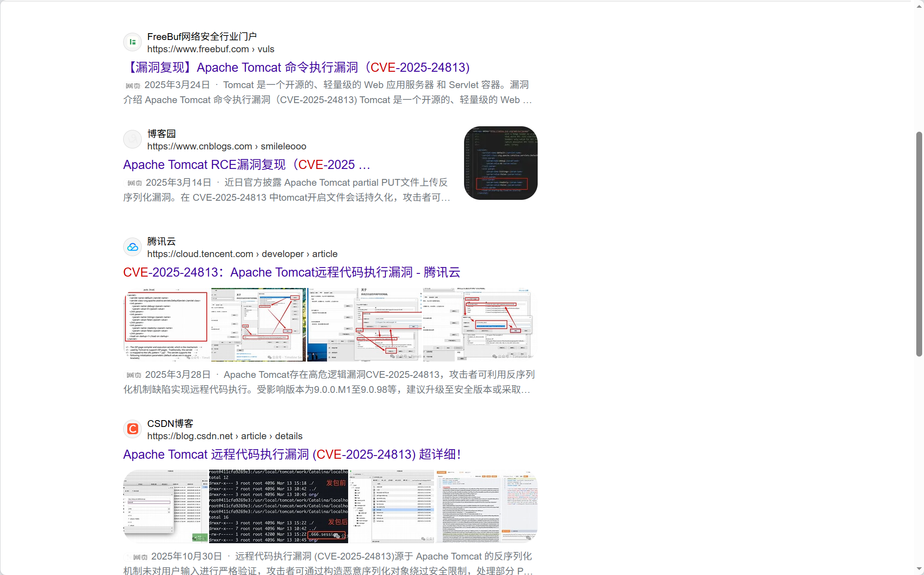
Task: Open CSDN file manager thumbnail
Action: [392, 506]
